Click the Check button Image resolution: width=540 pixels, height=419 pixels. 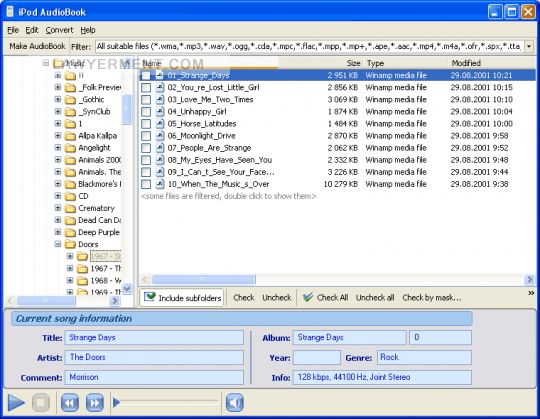coord(243,297)
